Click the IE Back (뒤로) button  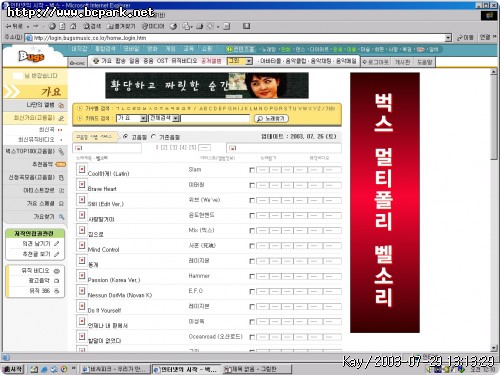coord(14,26)
